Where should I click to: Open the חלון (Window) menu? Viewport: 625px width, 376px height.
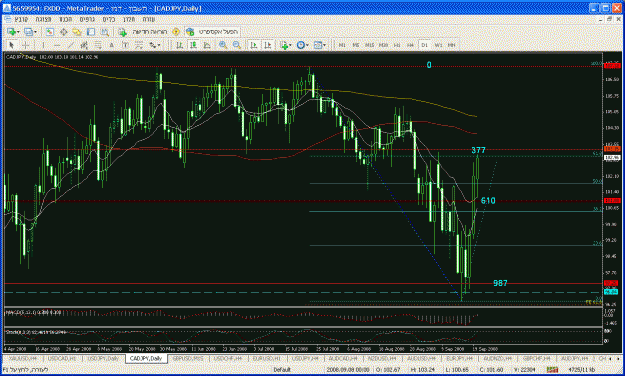click(129, 19)
